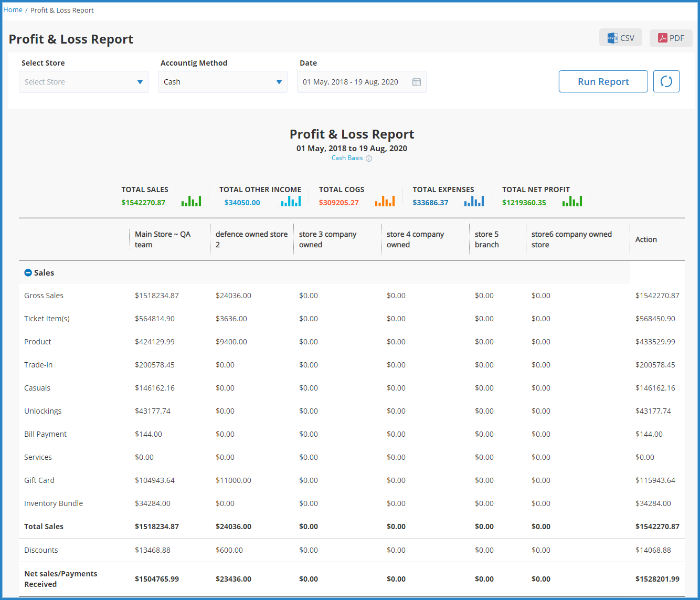Click the store 3 company owned header
The image size is (700, 600).
click(x=328, y=239)
